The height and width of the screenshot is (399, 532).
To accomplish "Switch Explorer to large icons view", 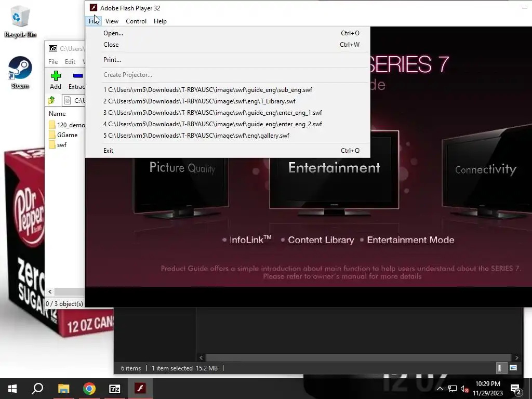I will (513, 368).
